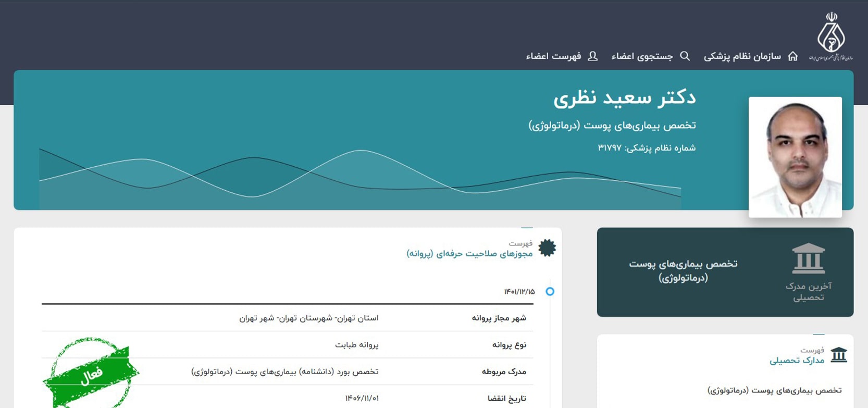
Task: Click the degree entry under مدارک تحصیلی list
Action: (775, 390)
